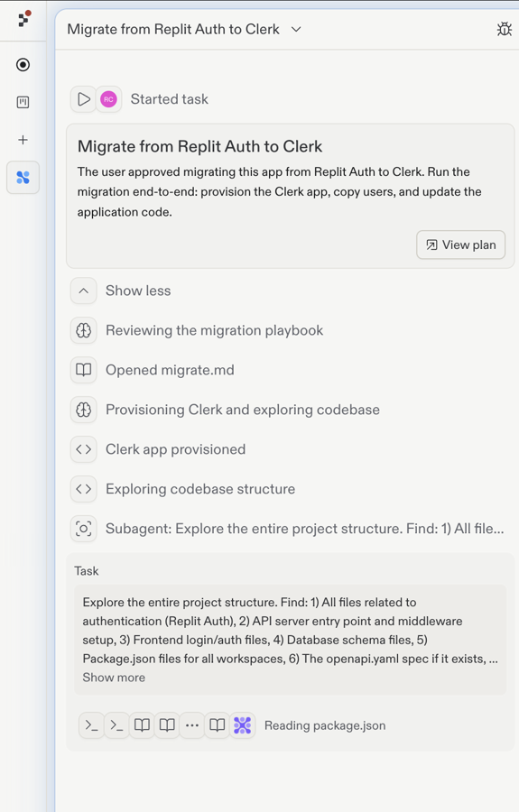The height and width of the screenshot is (812, 519).
Task: Select the blue Agent icon in sidebar
Action: tap(23, 178)
